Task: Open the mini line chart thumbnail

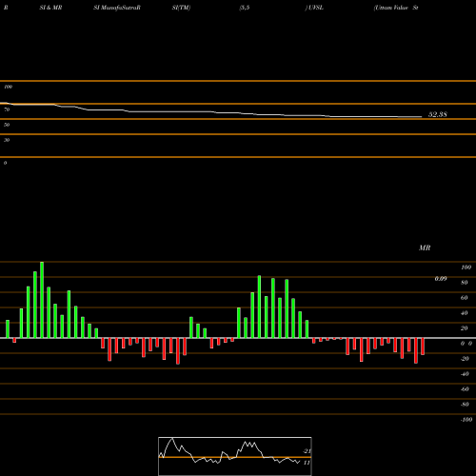Action: pos(235,456)
